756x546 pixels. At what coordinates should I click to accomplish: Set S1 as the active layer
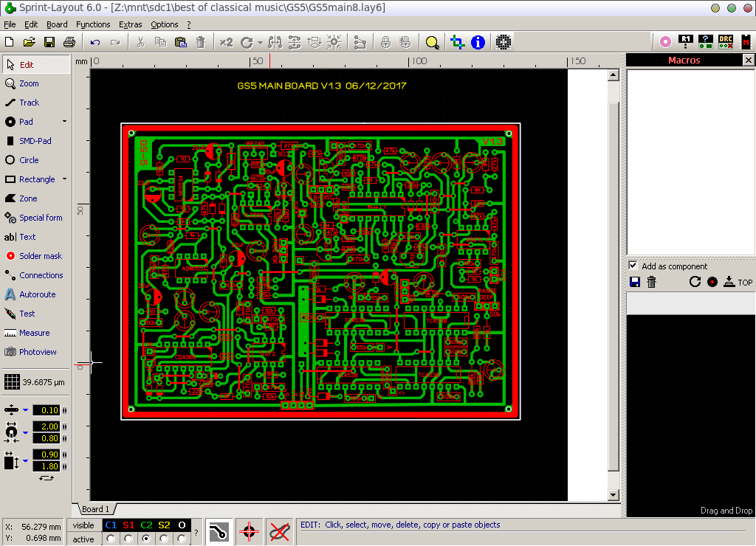(x=128, y=539)
